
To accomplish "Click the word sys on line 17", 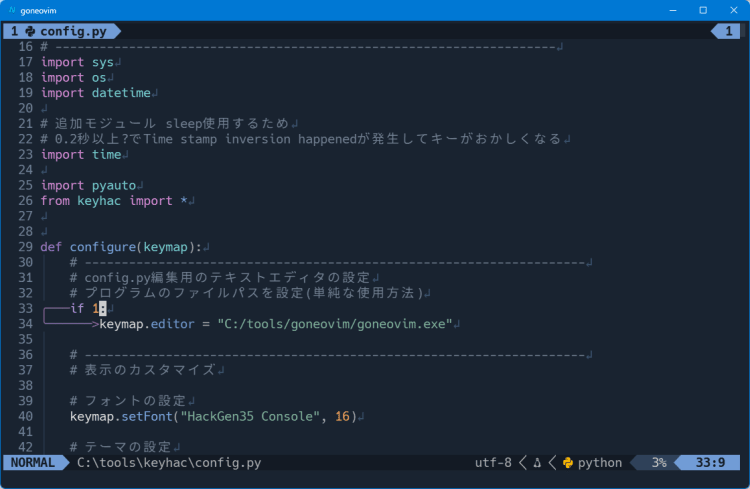I will pyautogui.click(x=103, y=62).
